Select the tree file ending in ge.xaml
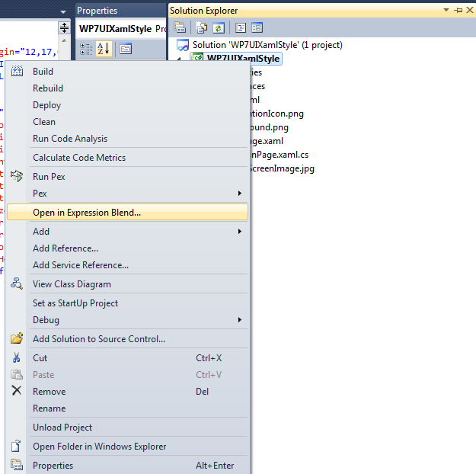The image size is (476, 474). pos(267,141)
